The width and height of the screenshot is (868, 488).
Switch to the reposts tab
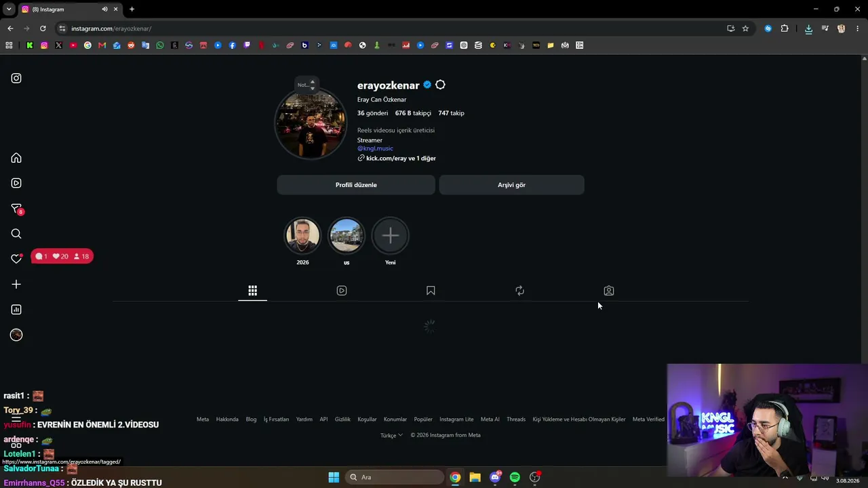[519, 291]
